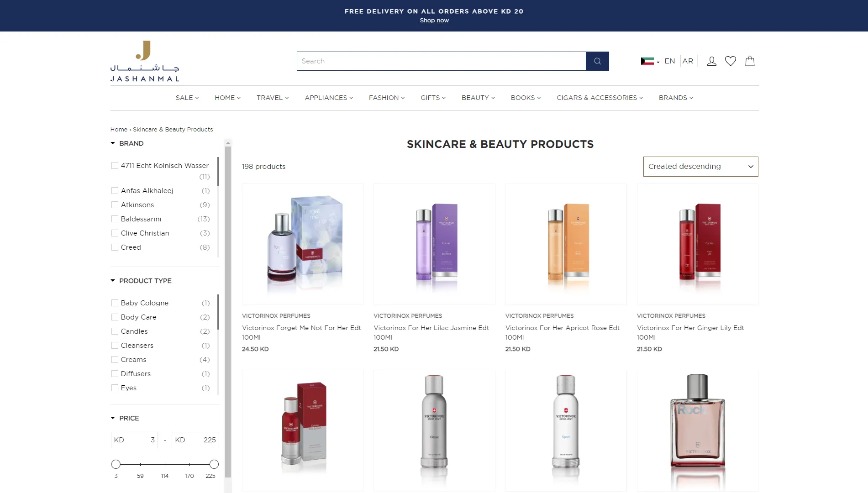Open the wishlist heart icon

coord(731,61)
